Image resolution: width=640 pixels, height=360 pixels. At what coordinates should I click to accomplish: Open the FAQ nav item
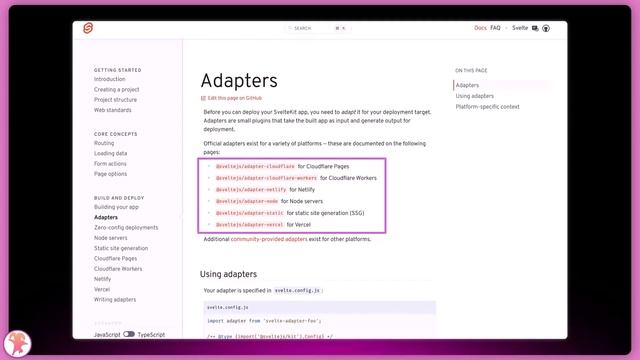[x=495, y=28]
